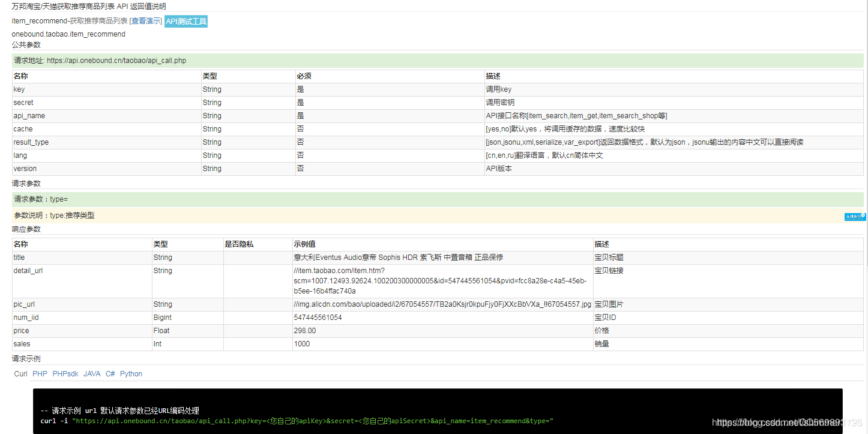Click the 销量 description cell
868x434 pixels.
point(728,344)
